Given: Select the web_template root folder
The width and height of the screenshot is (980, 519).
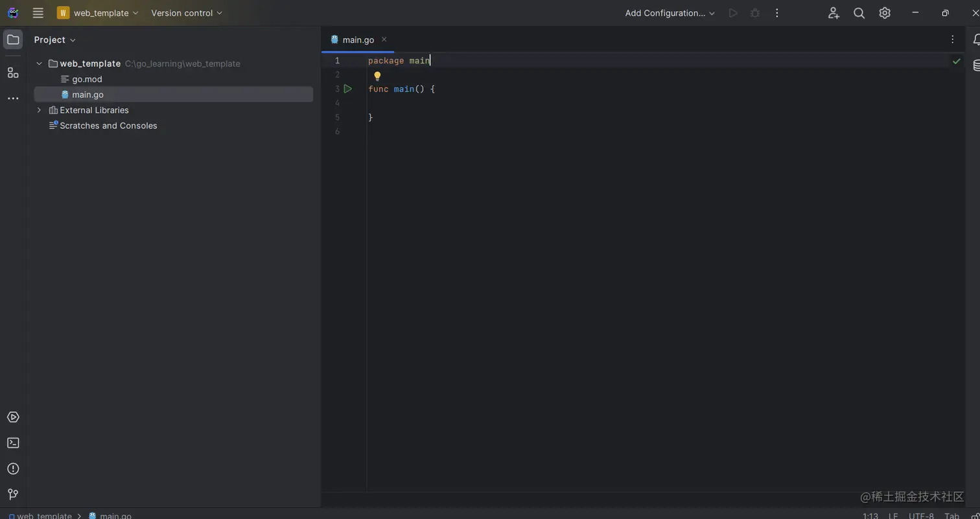Looking at the screenshot, I should point(90,63).
